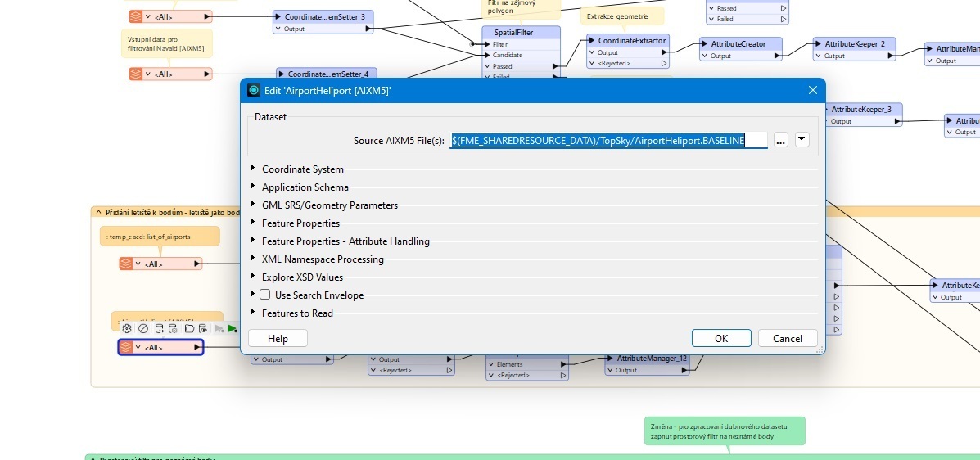Expand the Use Search Envelope section
This screenshot has height=460, width=980.
coord(252,295)
